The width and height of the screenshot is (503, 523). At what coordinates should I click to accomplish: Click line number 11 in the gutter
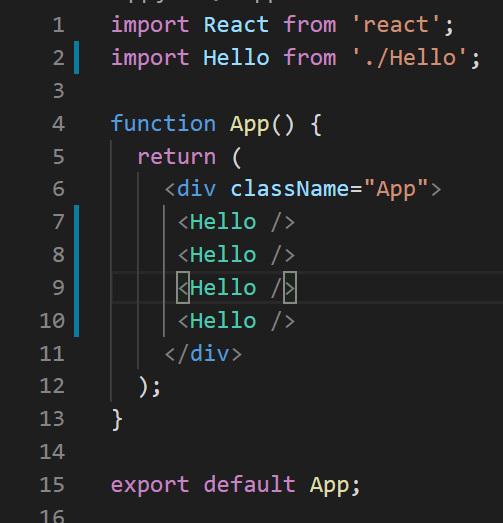point(52,354)
